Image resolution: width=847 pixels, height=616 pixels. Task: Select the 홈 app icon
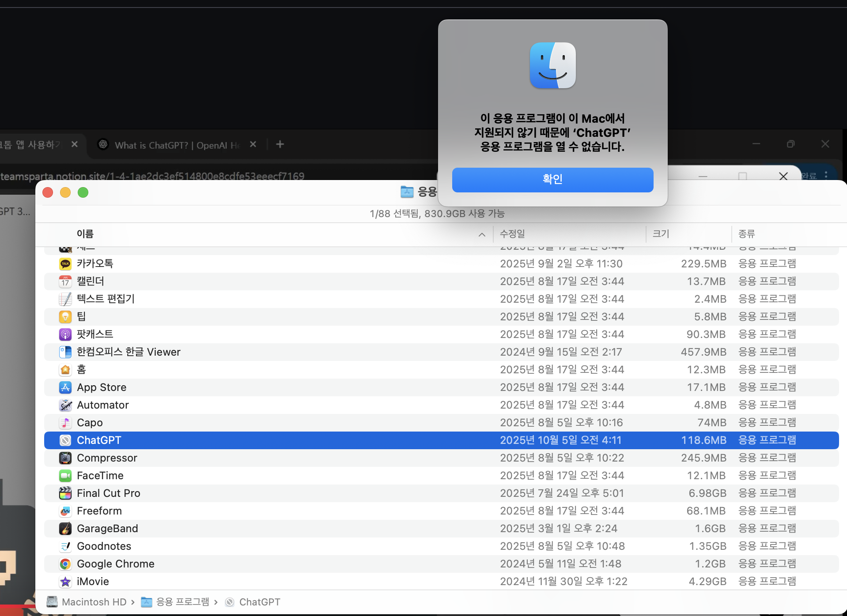[65, 370]
